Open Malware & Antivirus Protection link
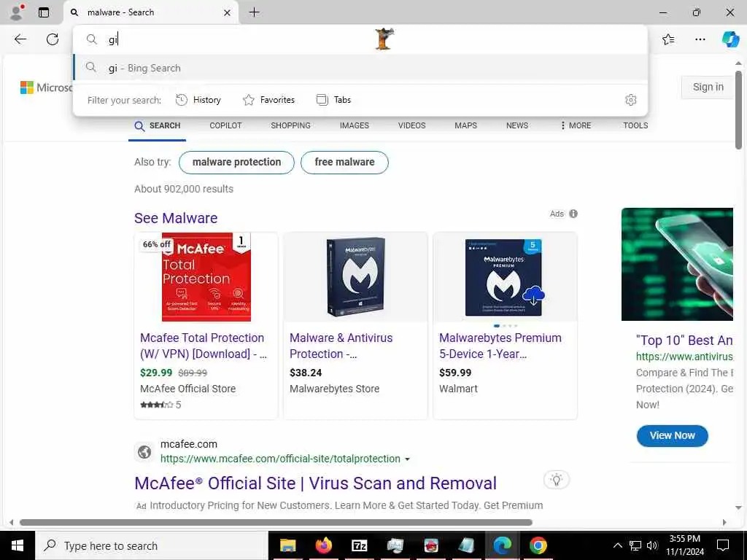747x560 pixels. click(x=341, y=346)
